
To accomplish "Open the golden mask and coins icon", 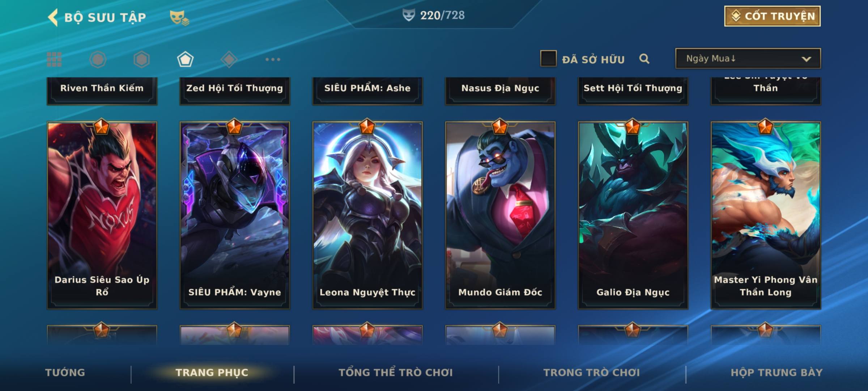I will click(x=179, y=18).
